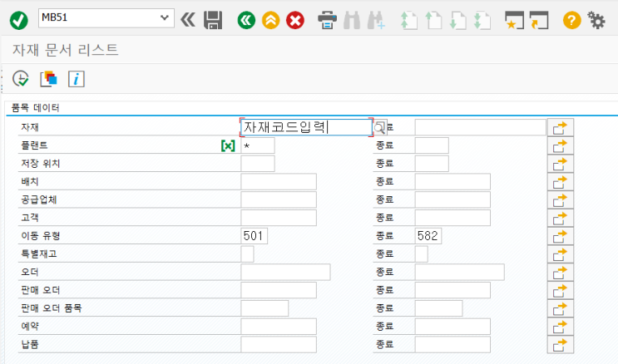Click the Execute clock icon
The width and height of the screenshot is (618, 364).
pos(21,79)
